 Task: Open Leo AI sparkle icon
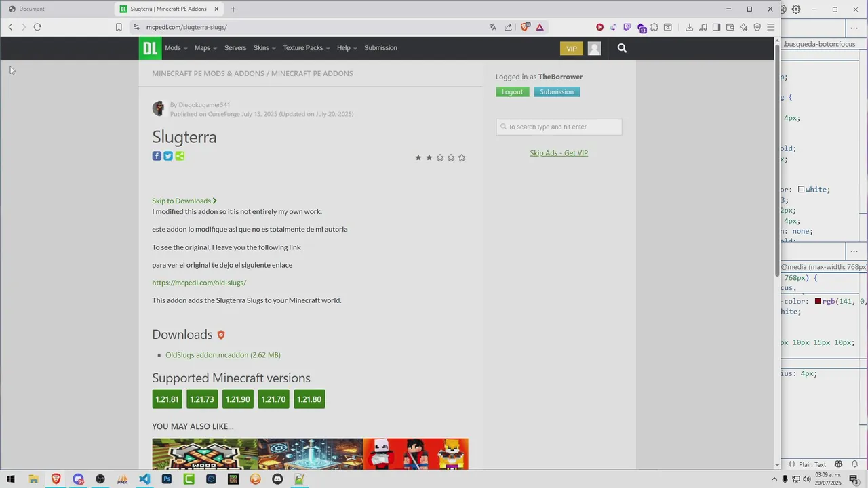743,27
